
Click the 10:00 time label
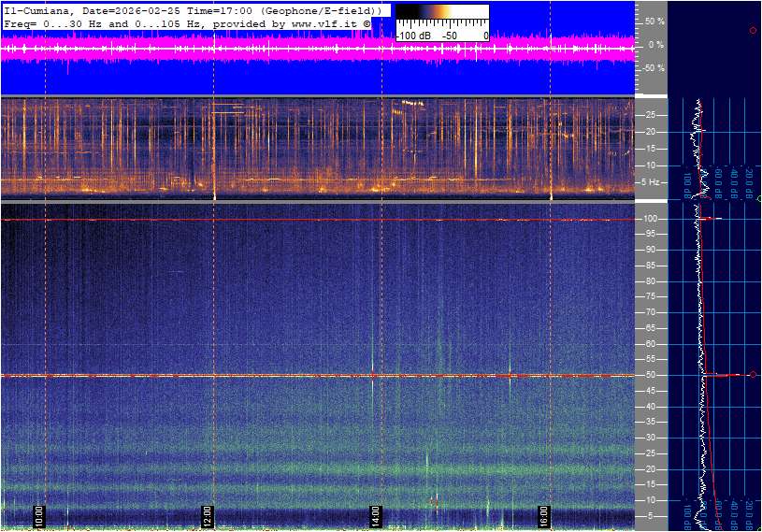[39, 515]
